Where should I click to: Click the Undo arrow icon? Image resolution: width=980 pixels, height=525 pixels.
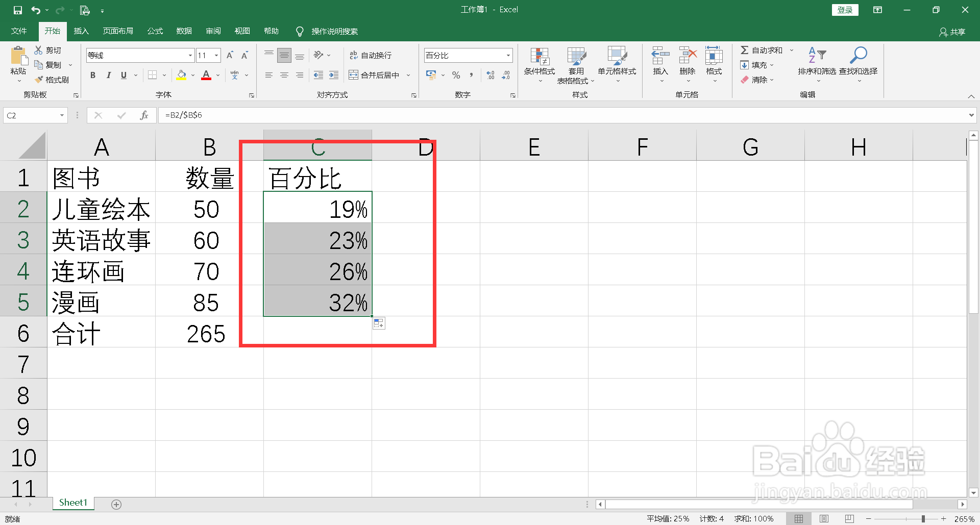tap(35, 10)
